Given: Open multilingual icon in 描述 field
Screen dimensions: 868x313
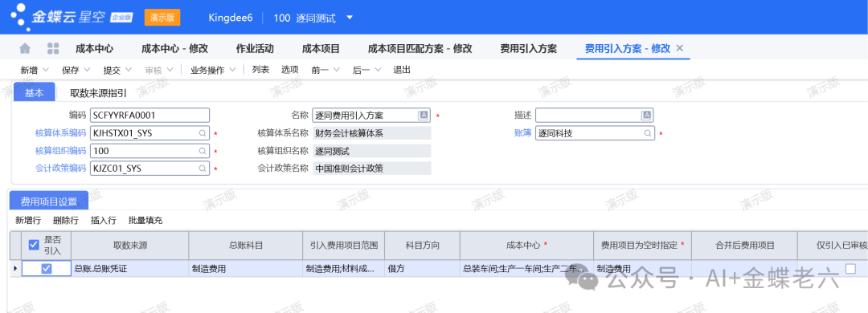Looking at the screenshot, I should point(646,115).
